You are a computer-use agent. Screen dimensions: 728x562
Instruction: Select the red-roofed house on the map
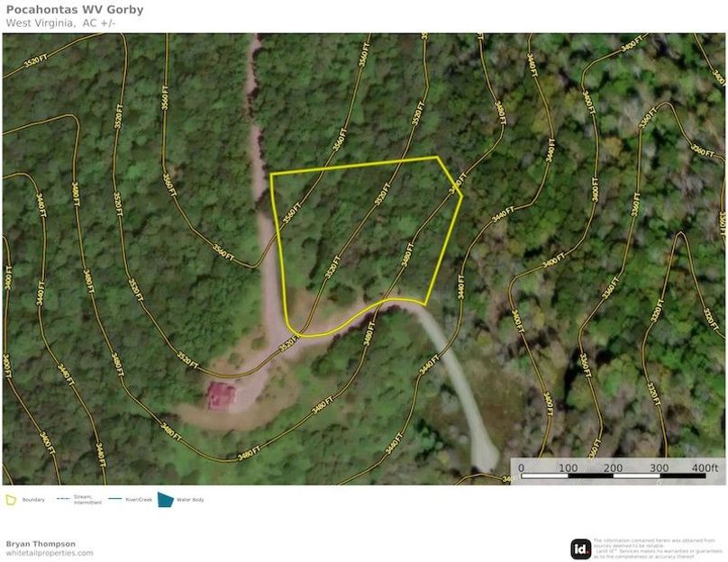221,394
